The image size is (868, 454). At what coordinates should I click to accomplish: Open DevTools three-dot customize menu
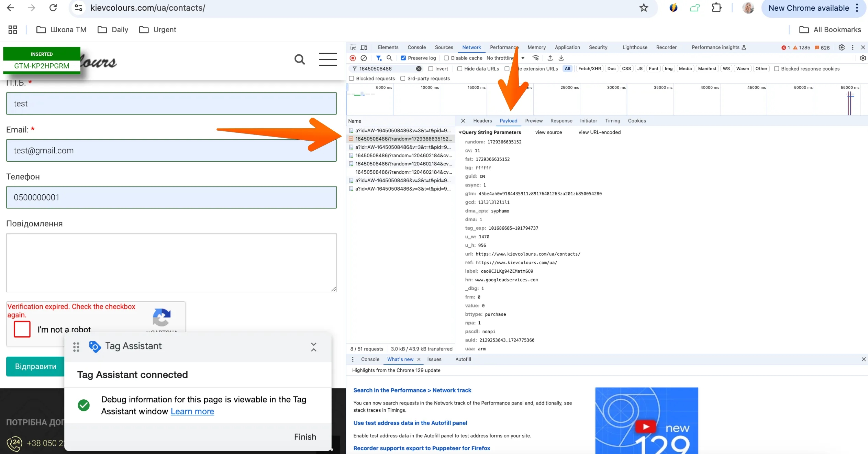point(853,47)
